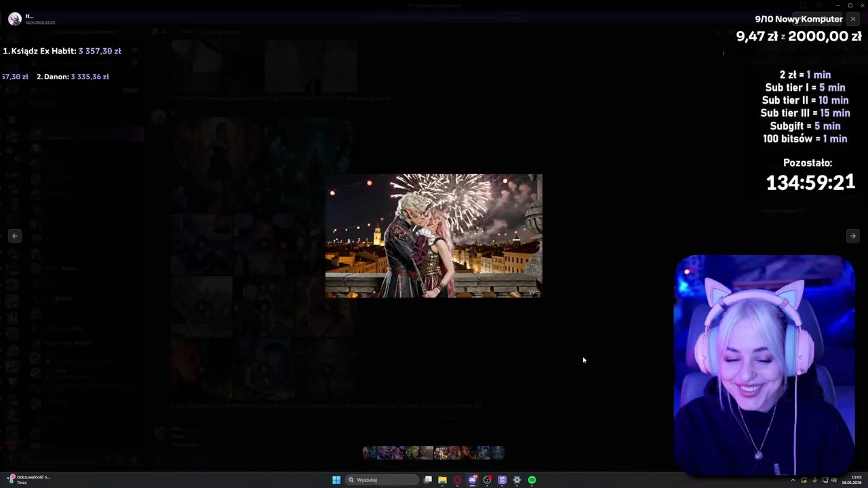
Task: Close the image viewer with the X
Action: pos(852,19)
